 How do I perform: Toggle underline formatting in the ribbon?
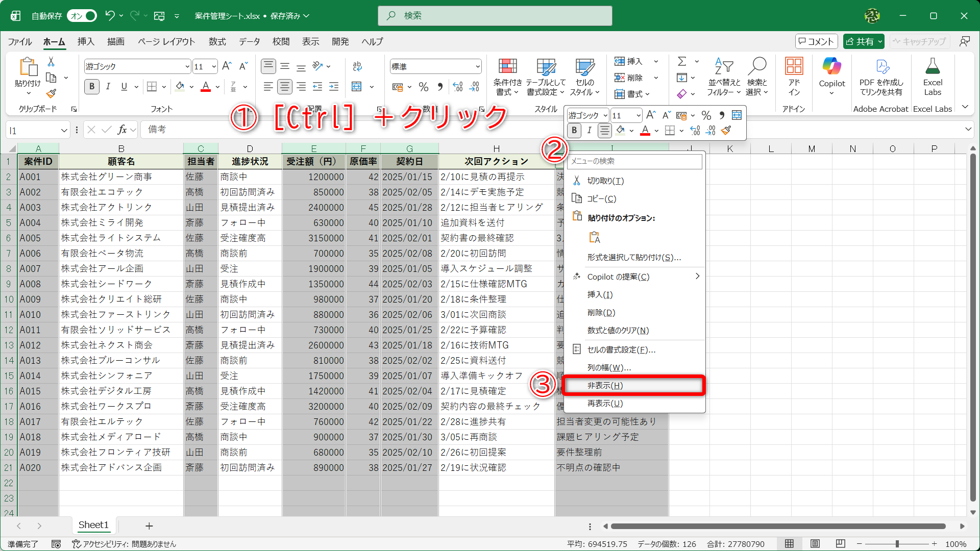pos(123,86)
